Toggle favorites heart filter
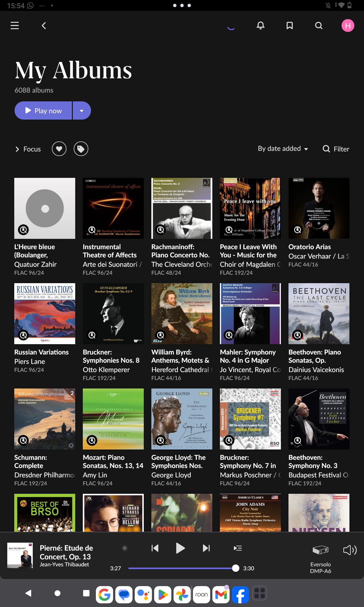Screen dimensions: 364x607 point(59,149)
